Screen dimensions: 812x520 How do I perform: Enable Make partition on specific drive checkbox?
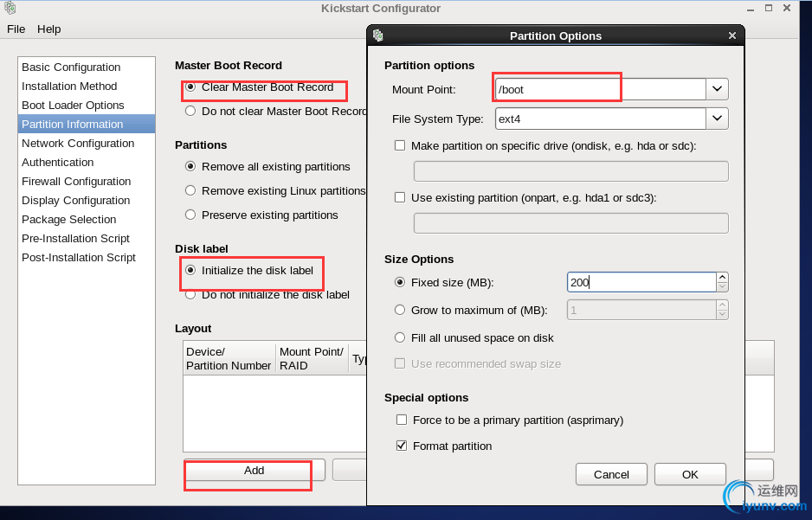pyautogui.click(x=400, y=146)
